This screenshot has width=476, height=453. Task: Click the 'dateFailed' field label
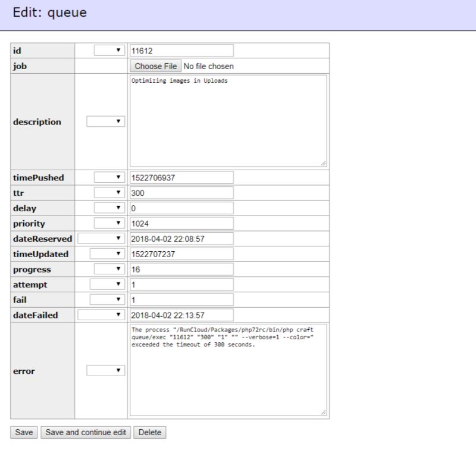tap(36, 315)
